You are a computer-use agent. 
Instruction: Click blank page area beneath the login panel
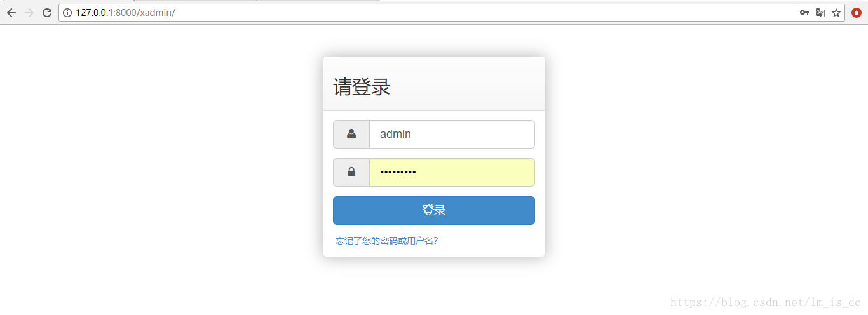pos(434,286)
